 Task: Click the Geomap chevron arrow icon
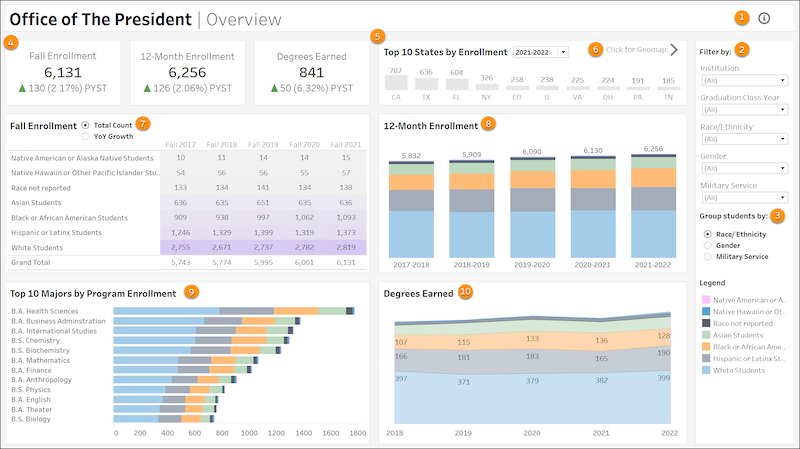coord(674,49)
